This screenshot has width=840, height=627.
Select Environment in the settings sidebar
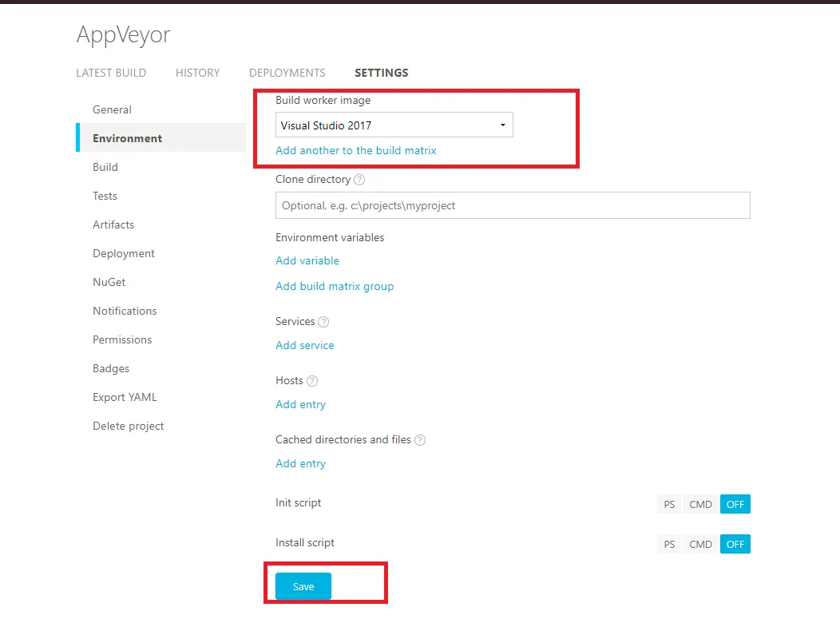click(x=160, y=138)
